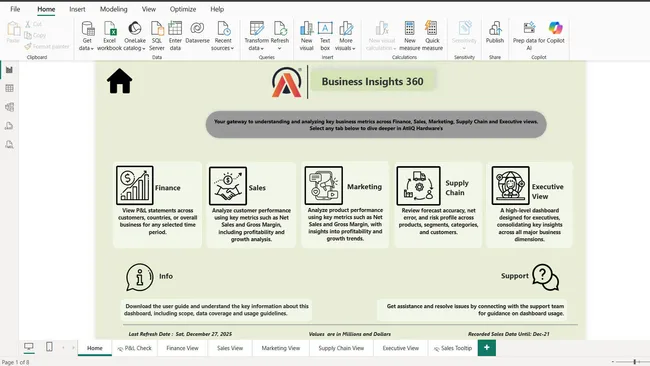Select the Supply Chain View page tab

pyautogui.click(x=341, y=348)
